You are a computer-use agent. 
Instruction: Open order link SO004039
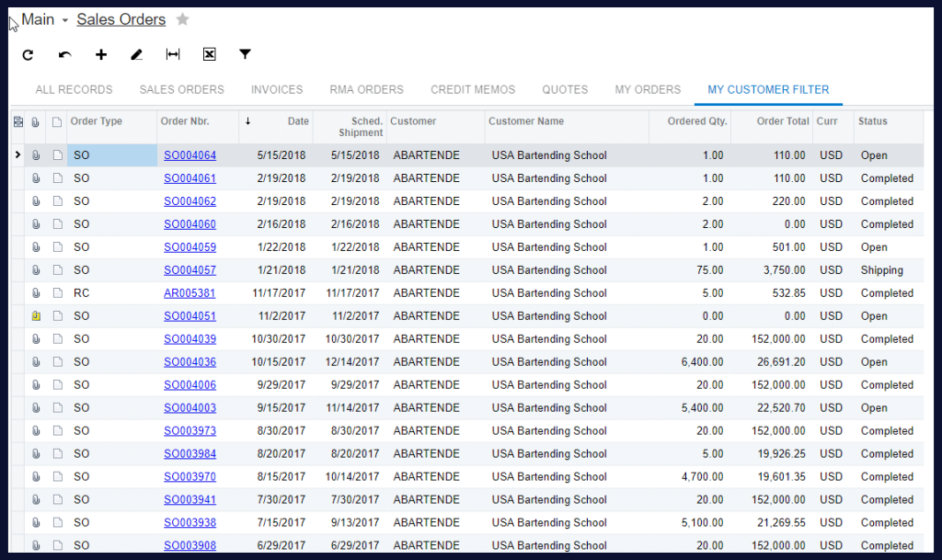190,339
